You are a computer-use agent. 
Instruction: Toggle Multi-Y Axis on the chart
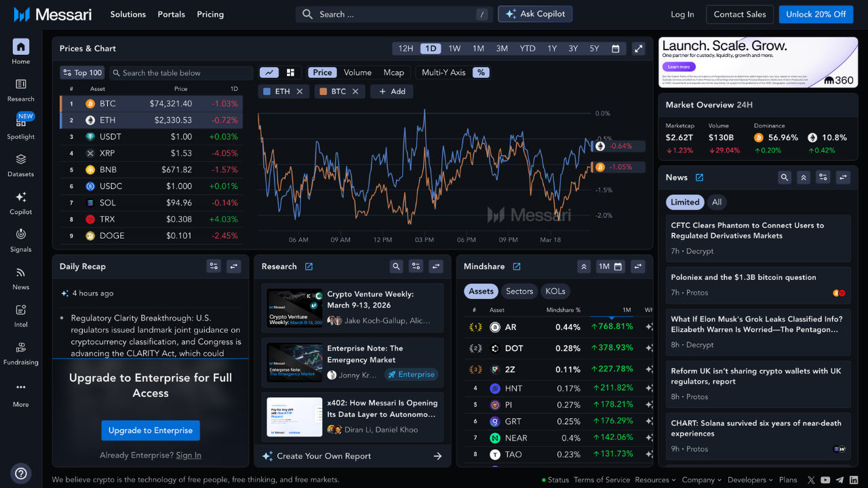coord(443,73)
